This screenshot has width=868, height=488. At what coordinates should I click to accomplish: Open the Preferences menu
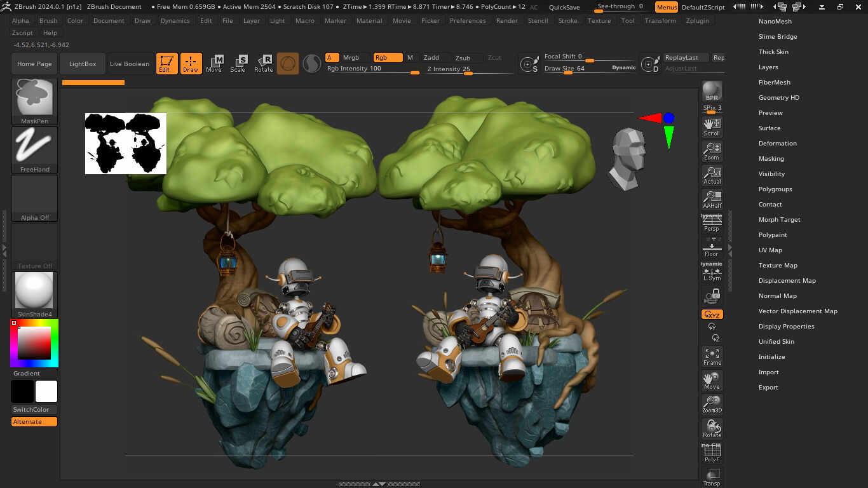468,20
